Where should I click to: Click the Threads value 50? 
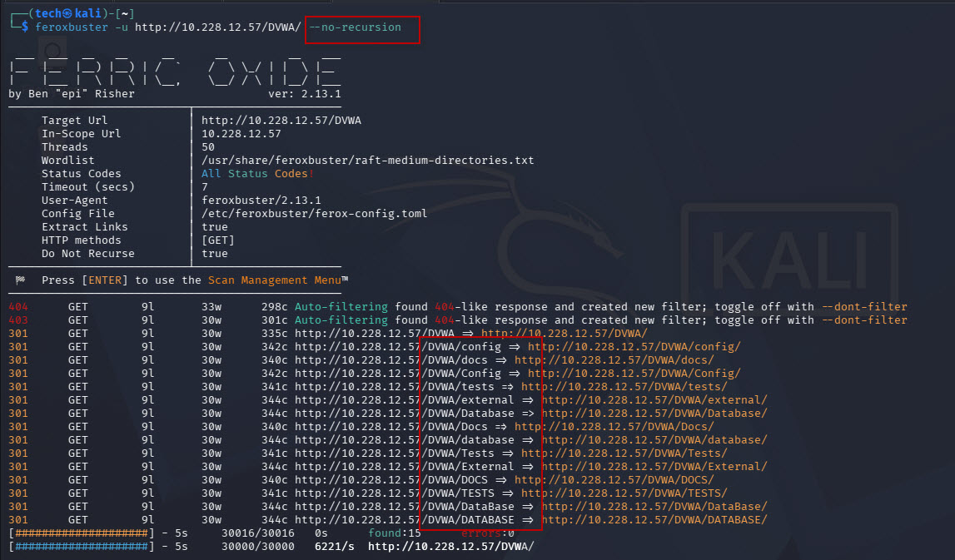208,147
